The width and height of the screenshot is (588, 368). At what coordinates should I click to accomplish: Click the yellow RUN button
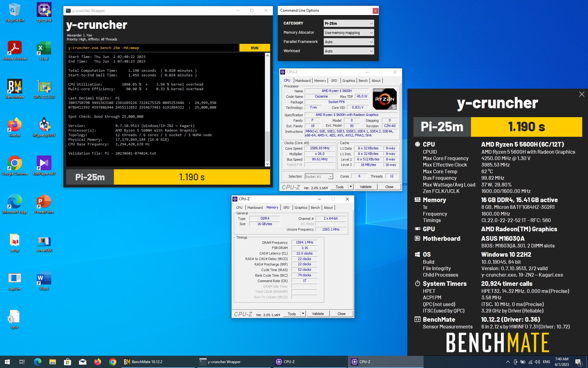[x=254, y=48]
